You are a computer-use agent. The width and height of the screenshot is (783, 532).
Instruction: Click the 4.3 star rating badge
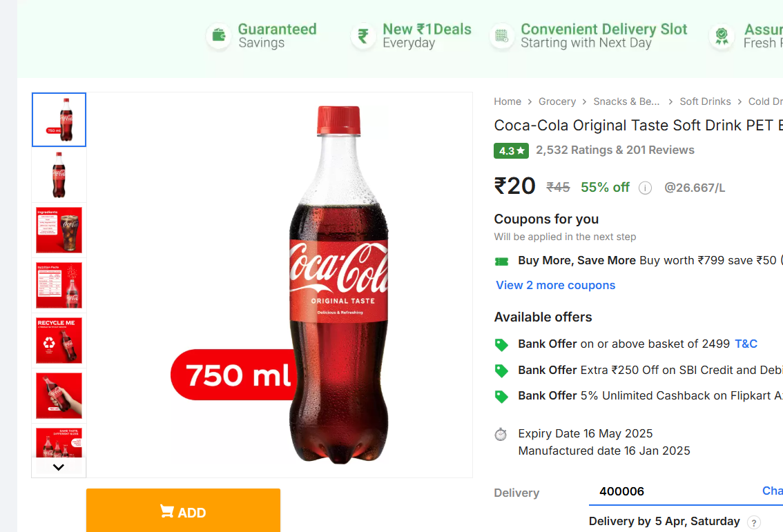click(511, 150)
